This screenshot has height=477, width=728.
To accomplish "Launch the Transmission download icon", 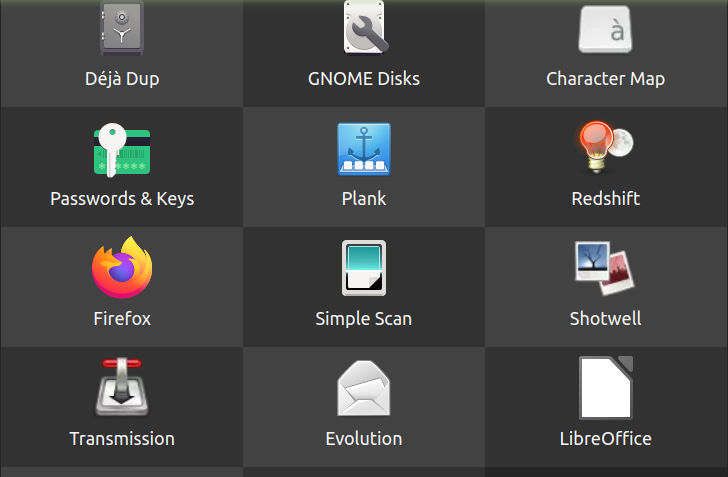I will coord(122,386).
